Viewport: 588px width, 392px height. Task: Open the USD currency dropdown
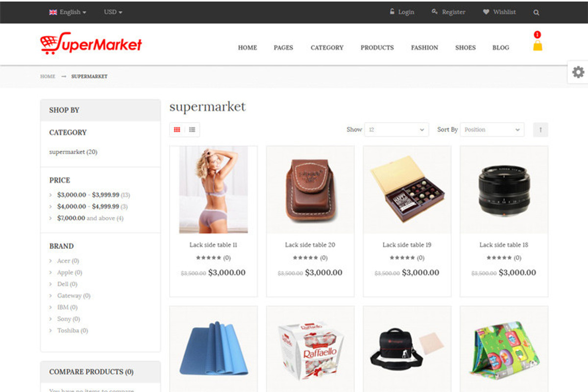[113, 12]
